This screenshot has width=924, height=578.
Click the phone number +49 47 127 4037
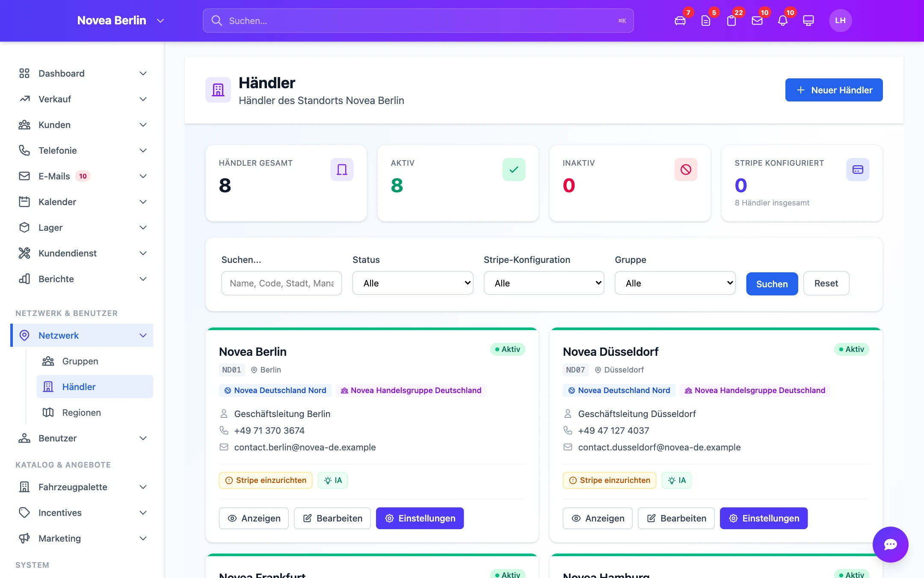(613, 430)
